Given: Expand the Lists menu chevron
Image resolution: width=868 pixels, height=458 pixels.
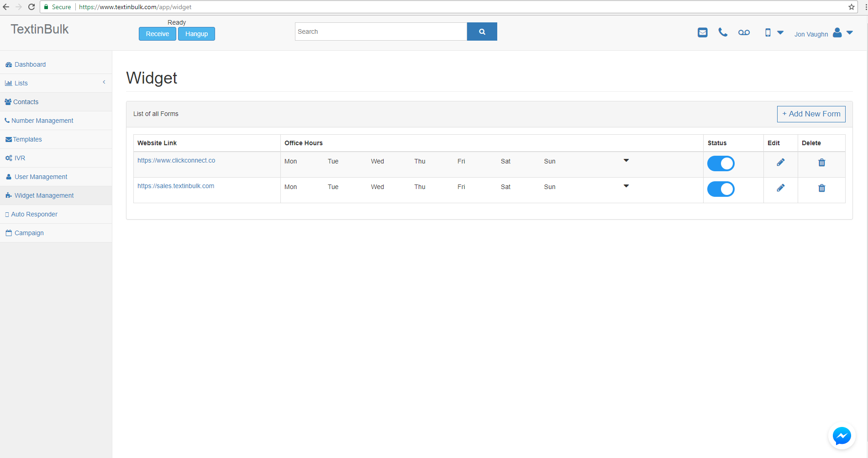Looking at the screenshot, I should tap(104, 82).
